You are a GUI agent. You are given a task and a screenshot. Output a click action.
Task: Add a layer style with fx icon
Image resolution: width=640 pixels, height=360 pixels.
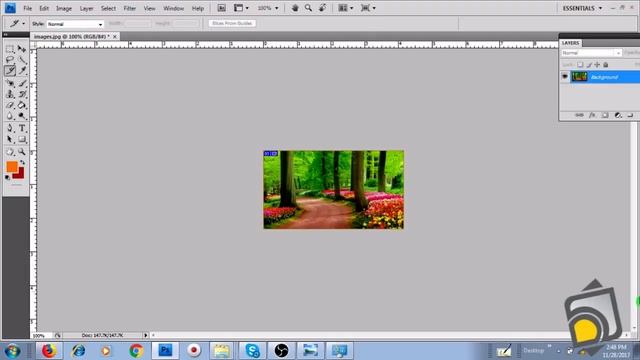tap(592, 116)
